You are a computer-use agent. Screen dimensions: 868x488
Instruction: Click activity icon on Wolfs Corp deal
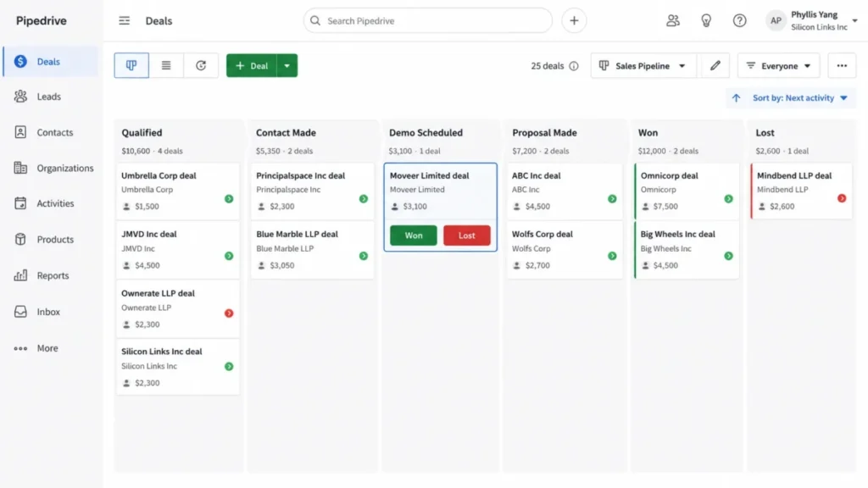(x=612, y=256)
